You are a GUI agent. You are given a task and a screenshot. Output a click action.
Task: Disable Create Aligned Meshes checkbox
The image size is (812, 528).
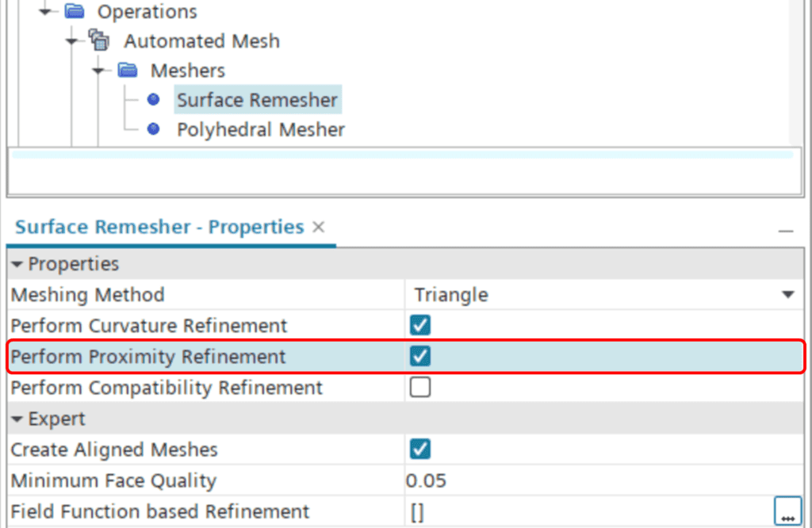[420, 450]
